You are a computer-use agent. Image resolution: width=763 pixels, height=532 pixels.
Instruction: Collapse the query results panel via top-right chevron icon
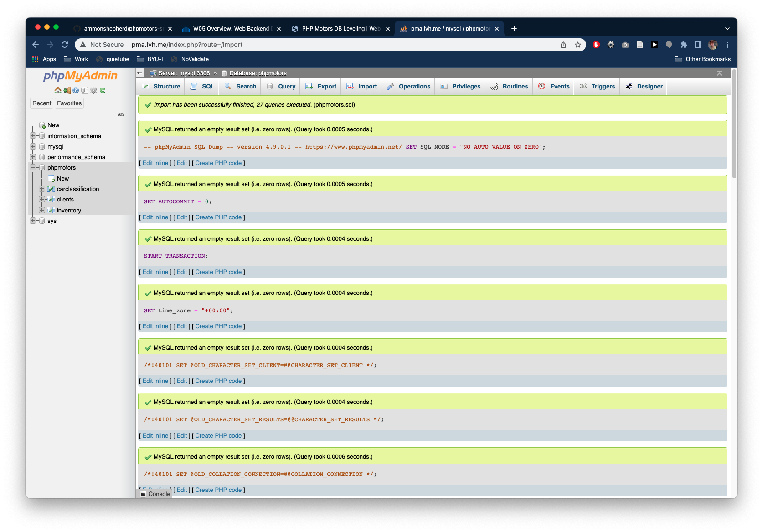click(719, 72)
